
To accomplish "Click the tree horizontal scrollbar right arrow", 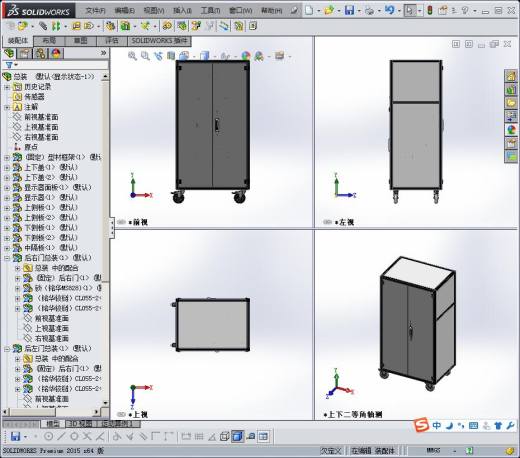I will coord(96,412).
